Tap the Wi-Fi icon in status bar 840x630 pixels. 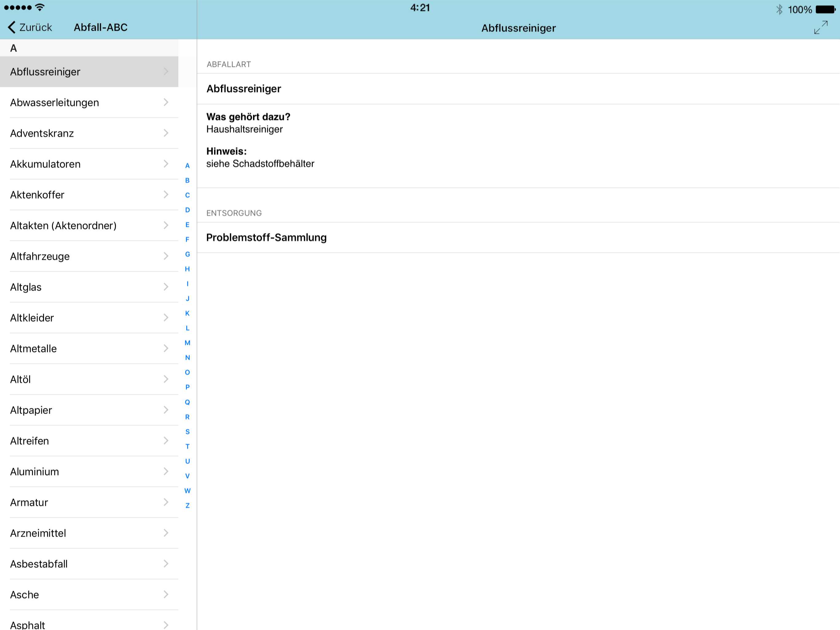pos(39,7)
